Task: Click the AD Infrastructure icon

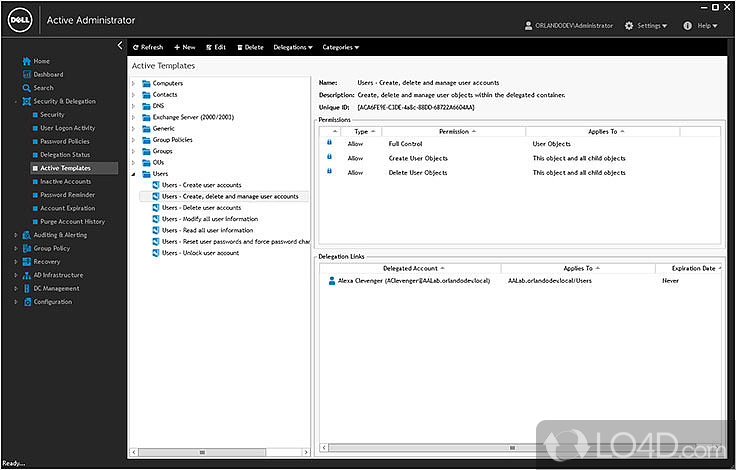Action: coord(25,275)
